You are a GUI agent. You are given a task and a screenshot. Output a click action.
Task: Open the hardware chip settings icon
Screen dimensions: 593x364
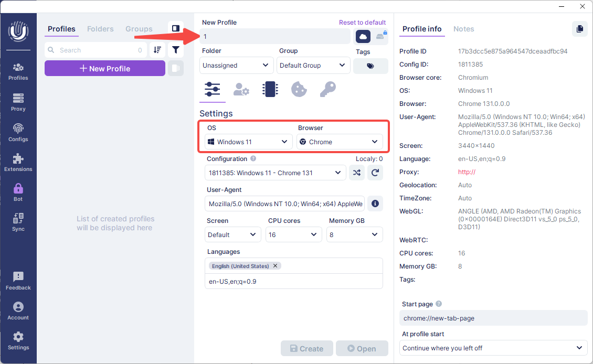pyautogui.click(x=270, y=89)
